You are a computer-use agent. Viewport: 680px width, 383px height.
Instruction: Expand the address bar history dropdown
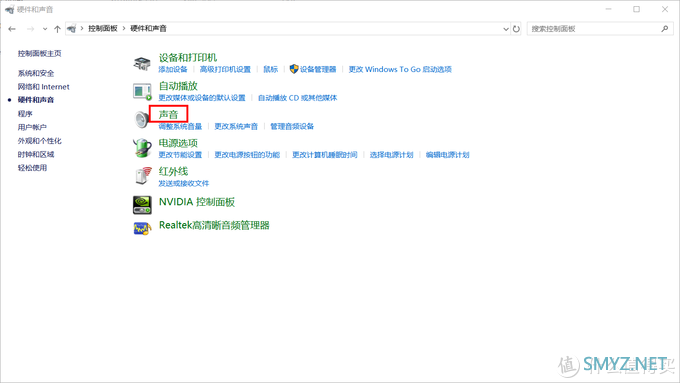pos(506,29)
